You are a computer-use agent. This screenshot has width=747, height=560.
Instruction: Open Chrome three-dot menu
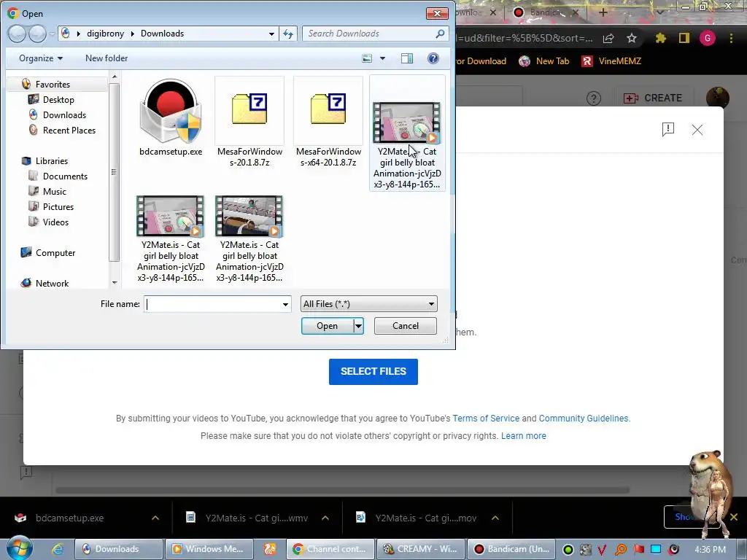(x=731, y=38)
